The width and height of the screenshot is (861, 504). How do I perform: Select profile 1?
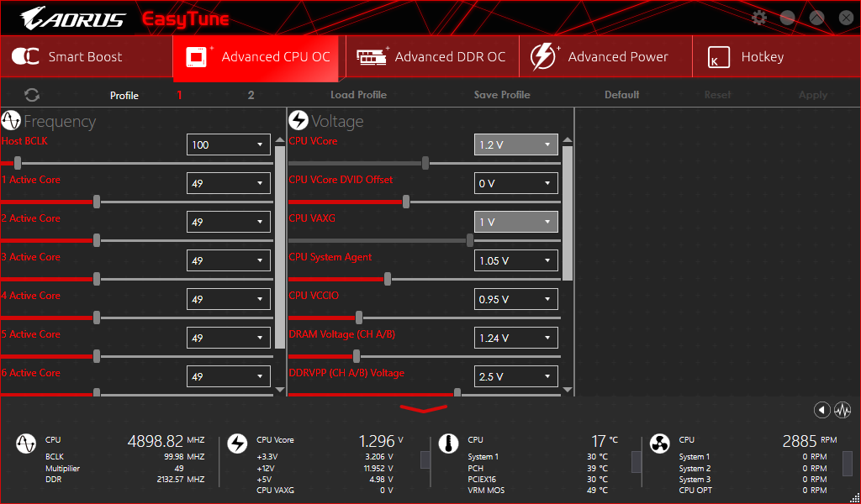click(180, 95)
